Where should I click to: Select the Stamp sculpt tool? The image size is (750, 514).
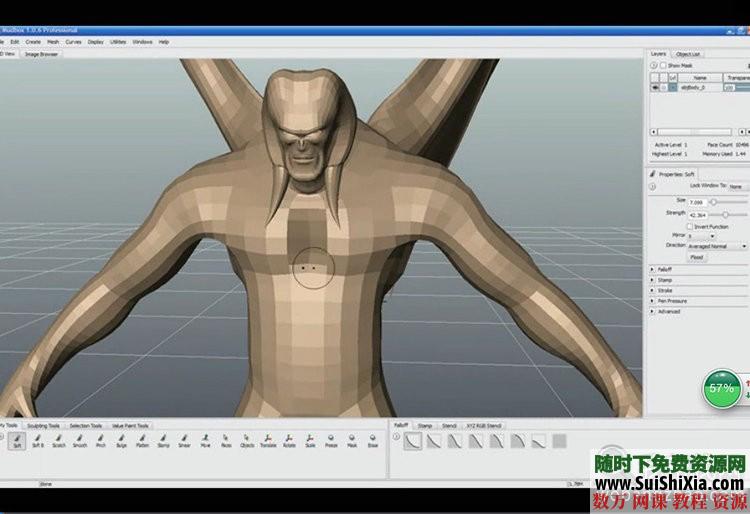pyautogui.click(x=164, y=440)
